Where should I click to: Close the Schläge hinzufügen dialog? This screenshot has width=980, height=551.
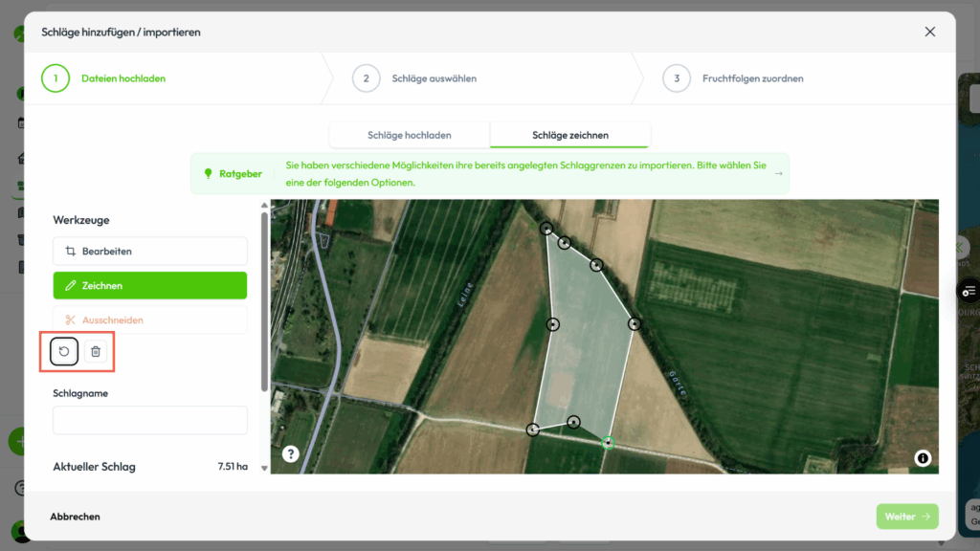click(x=929, y=32)
